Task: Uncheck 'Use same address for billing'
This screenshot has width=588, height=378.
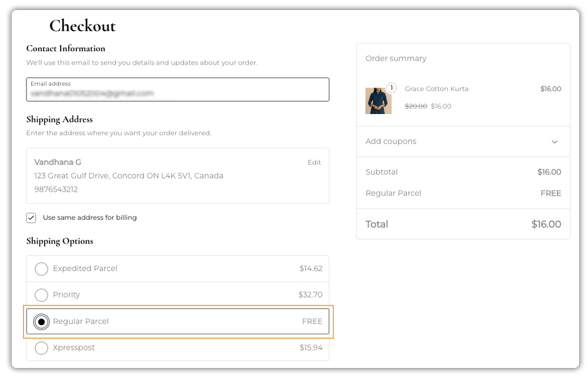Action: [x=31, y=218]
